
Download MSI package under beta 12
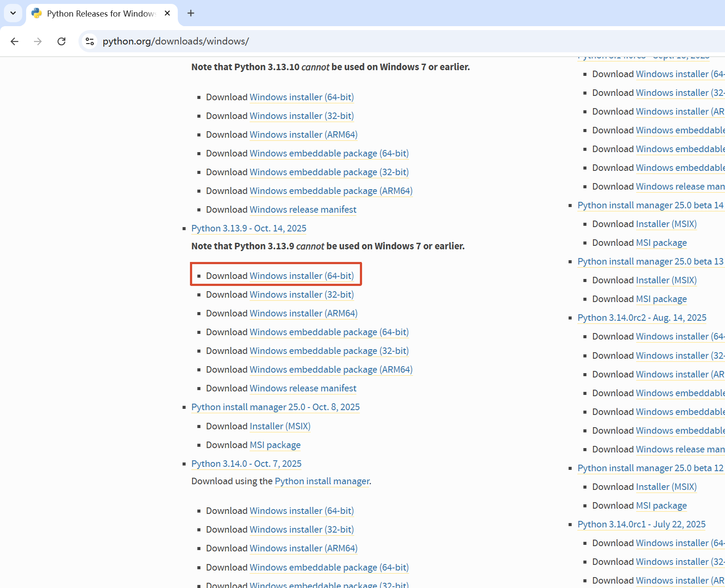661,506
